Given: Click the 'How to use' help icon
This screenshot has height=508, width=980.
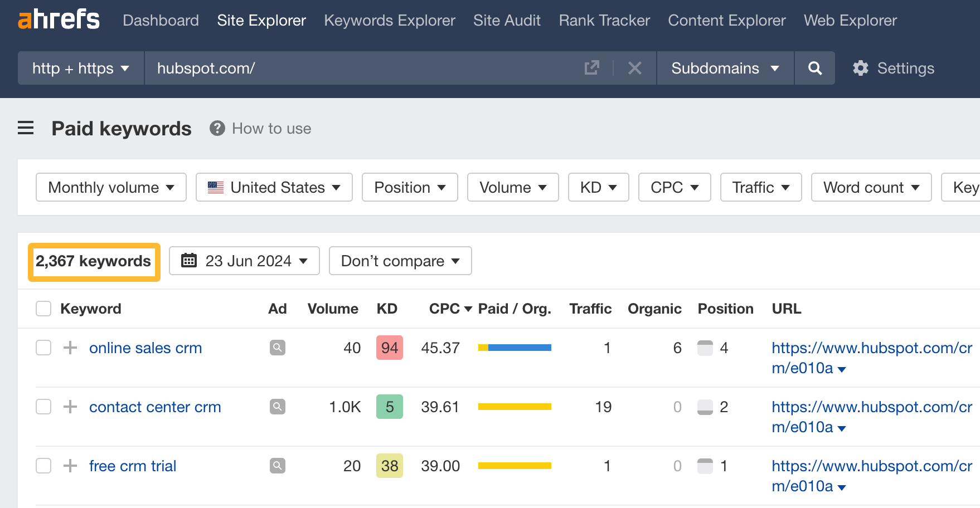Looking at the screenshot, I should tap(217, 129).
